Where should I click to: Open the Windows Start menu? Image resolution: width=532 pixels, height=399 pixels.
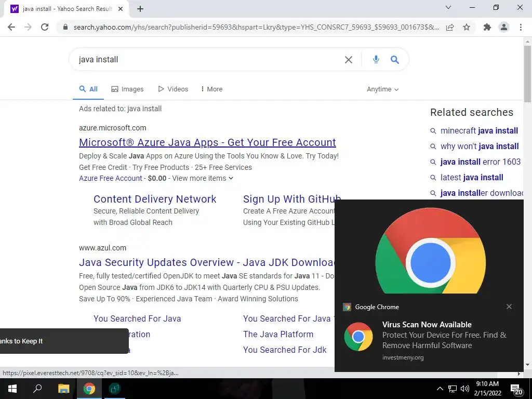click(12, 389)
